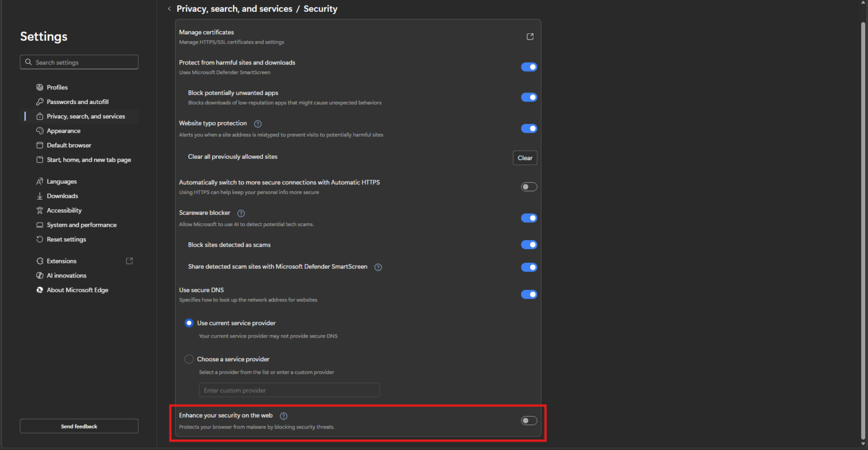Click the System and performance icon
The width and height of the screenshot is (868, 450).
point(40,225)
